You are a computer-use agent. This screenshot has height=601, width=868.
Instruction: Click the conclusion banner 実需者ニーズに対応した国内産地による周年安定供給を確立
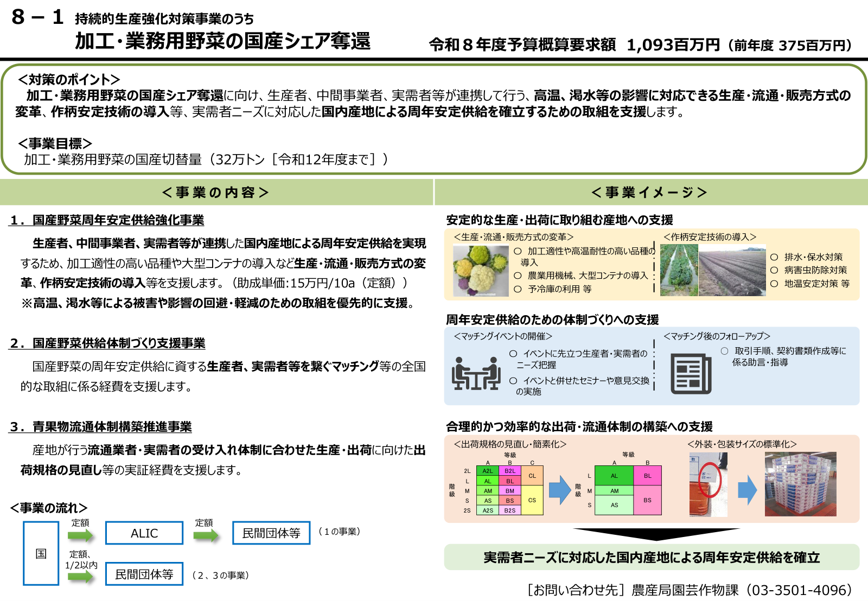tap(652, 558)
